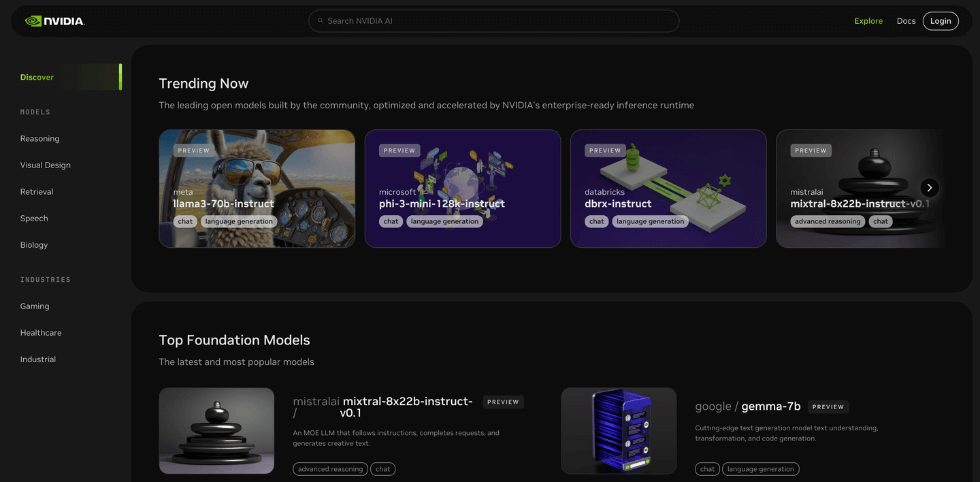Click the gemma-7b model thumbnail image

(x=618, y=430)
